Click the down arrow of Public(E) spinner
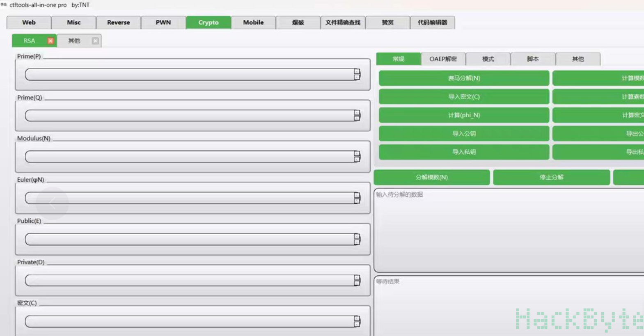The height and width of the screenshot is (336, 644). click(357, 242)
